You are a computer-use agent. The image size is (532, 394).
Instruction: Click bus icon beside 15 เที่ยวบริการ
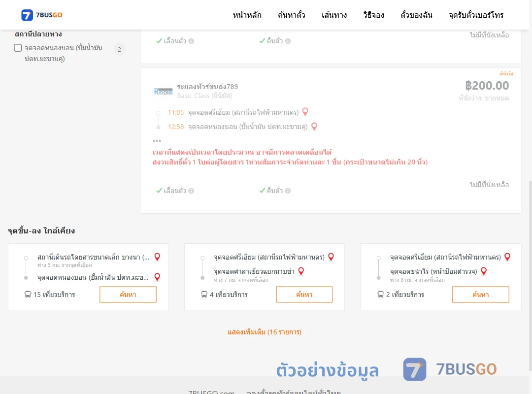pos(28,295)
